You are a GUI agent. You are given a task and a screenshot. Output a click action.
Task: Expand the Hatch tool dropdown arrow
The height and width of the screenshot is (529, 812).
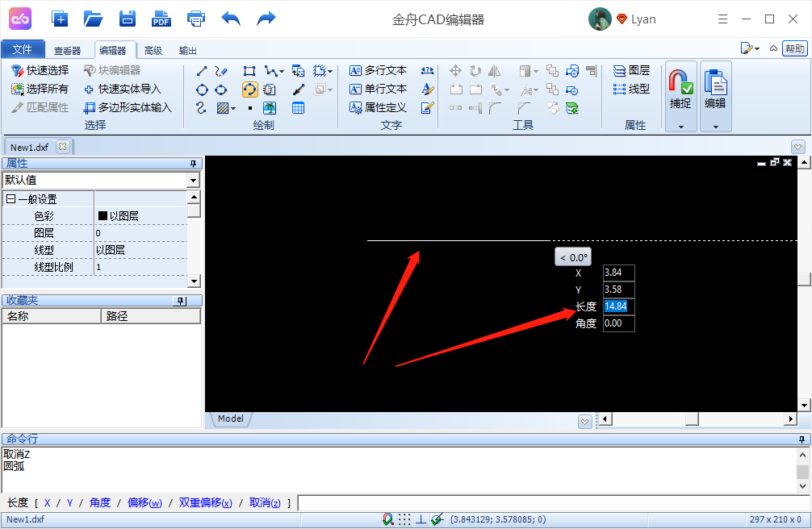[233, 108]
